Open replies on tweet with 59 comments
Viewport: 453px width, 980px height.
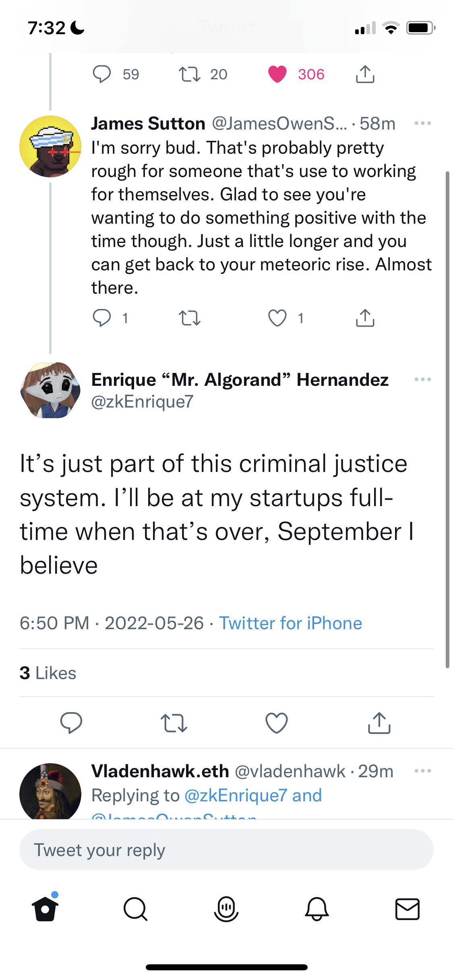(102, 74)
